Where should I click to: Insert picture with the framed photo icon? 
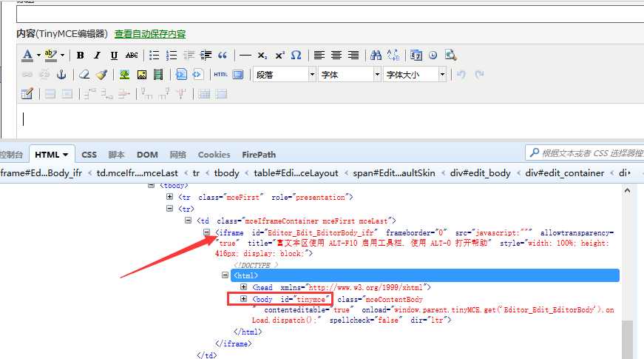[142, 75]
